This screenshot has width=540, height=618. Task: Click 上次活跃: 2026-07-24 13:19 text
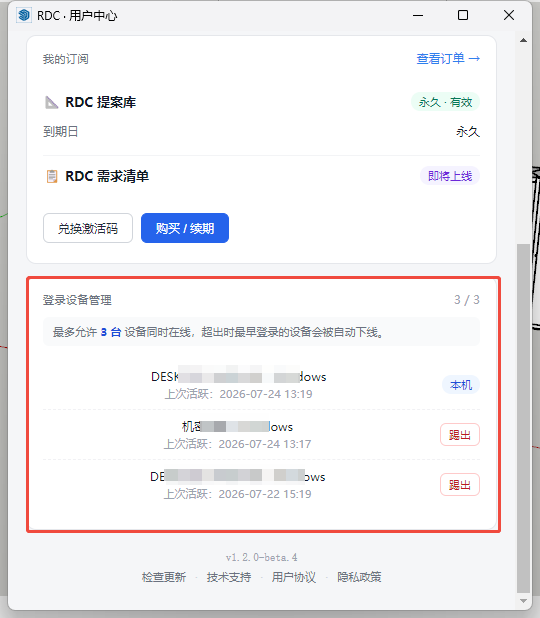click(238, 394)
